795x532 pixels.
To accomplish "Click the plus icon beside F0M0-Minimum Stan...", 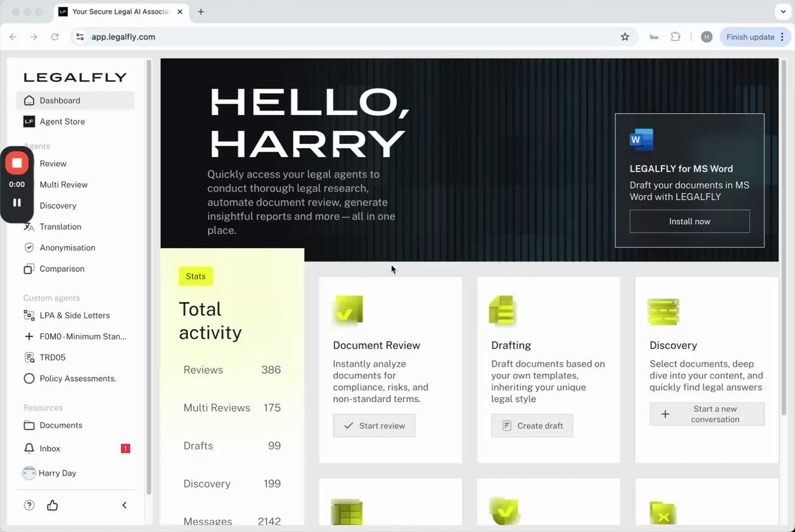I will point(29,336).
